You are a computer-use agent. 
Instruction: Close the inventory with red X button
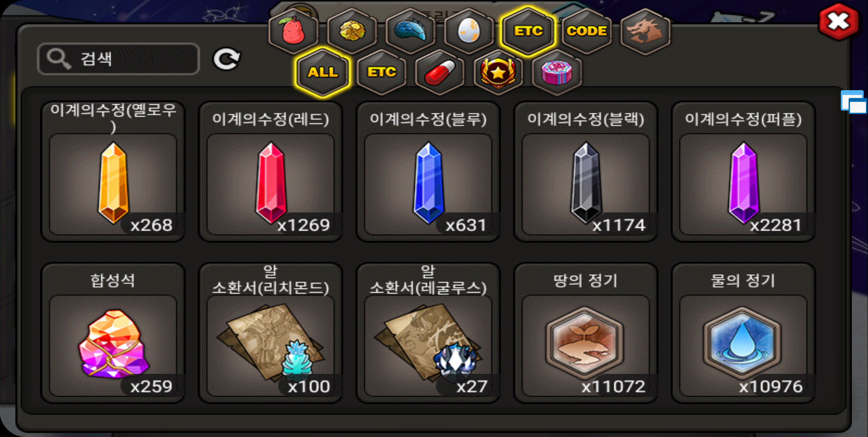tap(839, 21)
